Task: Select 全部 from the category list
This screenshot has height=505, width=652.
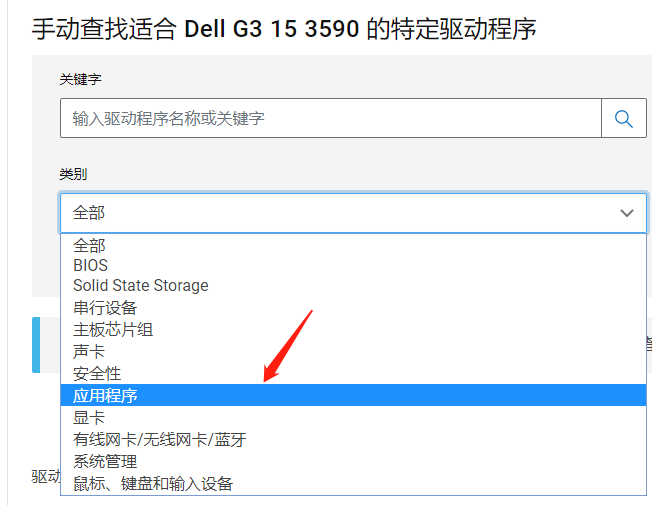Action: [x=89, y=245]
